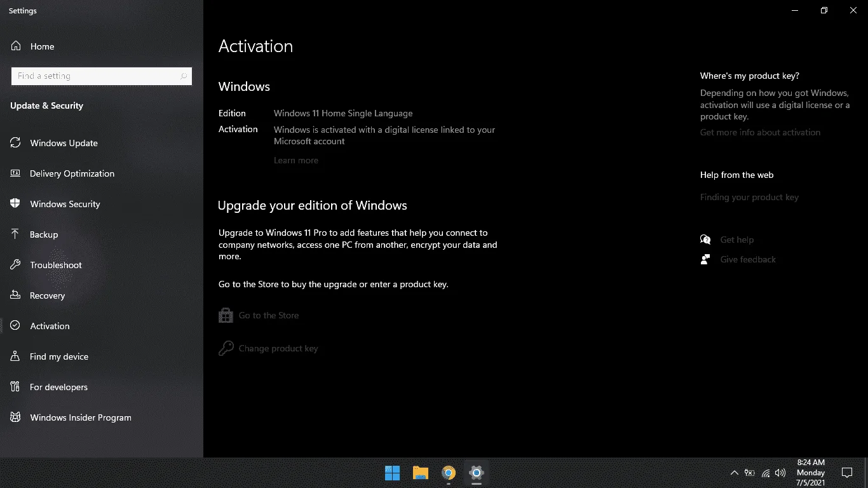Click the Get help chat bubble icon

[x=705, y=240]
